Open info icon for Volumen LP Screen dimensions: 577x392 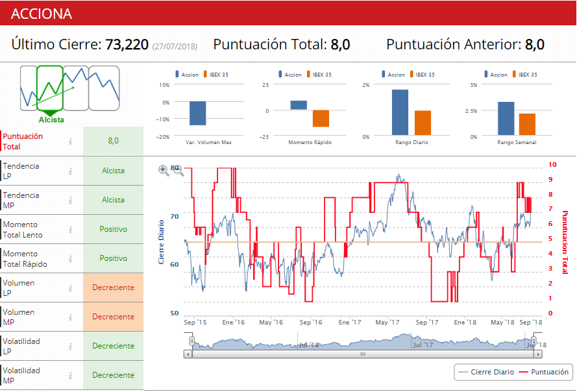click(x=70, y=288)
